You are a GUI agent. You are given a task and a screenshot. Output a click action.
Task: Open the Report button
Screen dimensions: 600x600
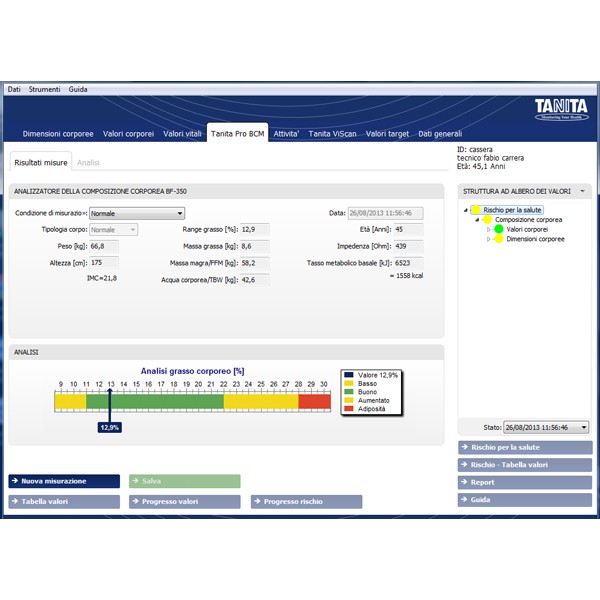click(525, 481)
